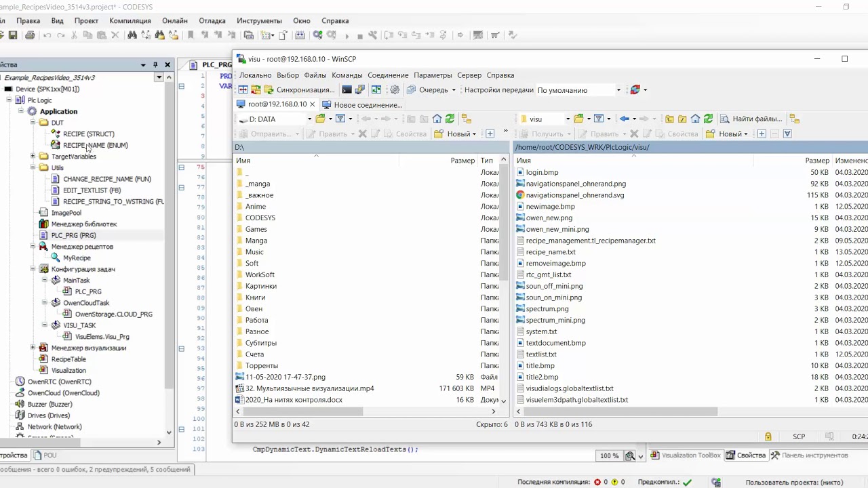Refresh the local D: panel

tap(450, 119)
